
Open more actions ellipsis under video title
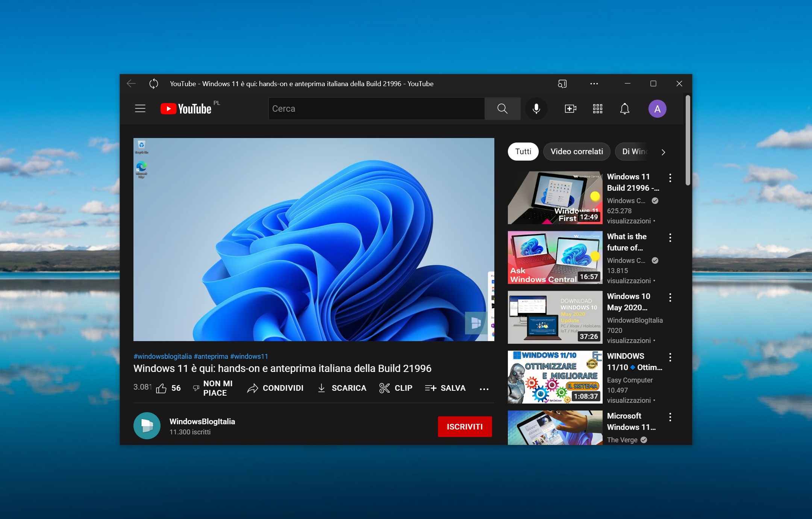point(484,389)
